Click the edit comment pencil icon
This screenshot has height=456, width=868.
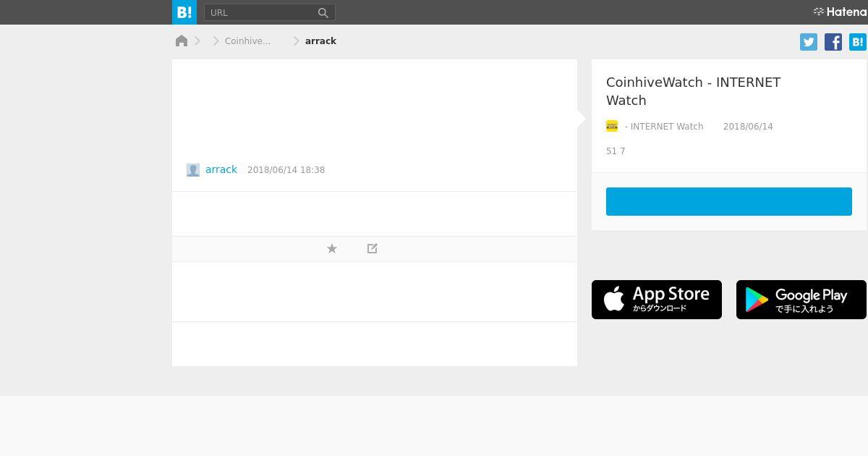[x=373, y=248]
